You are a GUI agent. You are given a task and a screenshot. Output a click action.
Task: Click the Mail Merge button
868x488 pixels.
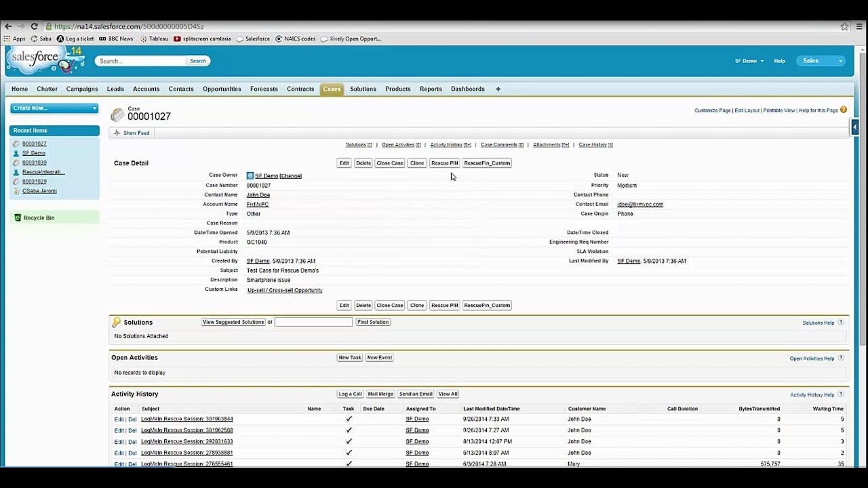pos(380,394)
